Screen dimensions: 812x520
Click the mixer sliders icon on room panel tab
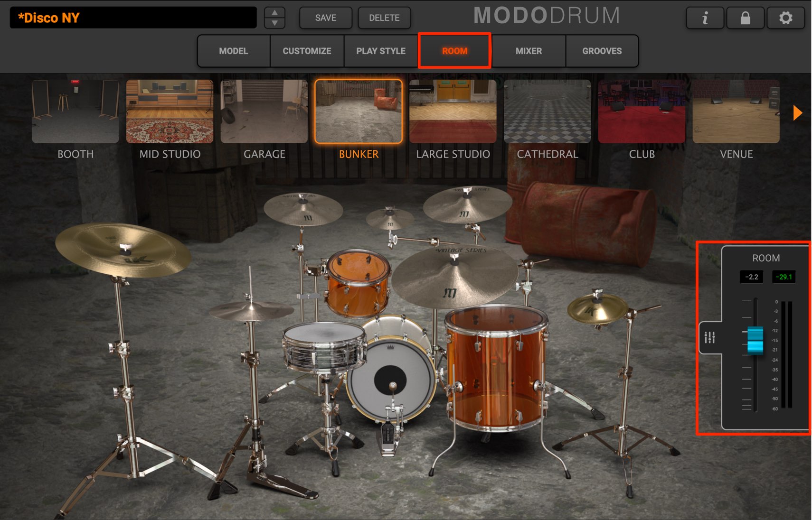[710, 338]
